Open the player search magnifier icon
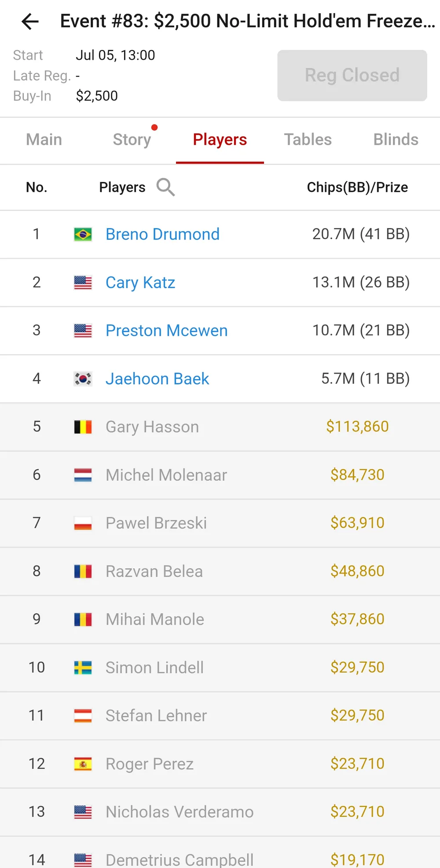The image size is (440, 868). (x=165, y=187)
